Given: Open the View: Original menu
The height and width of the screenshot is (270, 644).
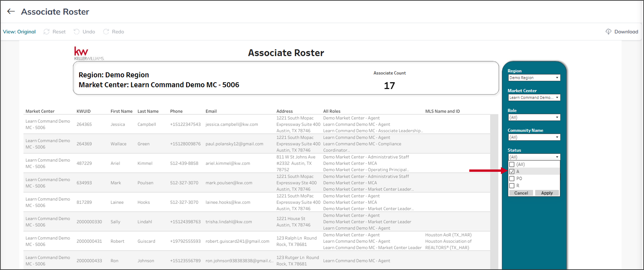Looking at the screenshot, I should click(19, 32).
